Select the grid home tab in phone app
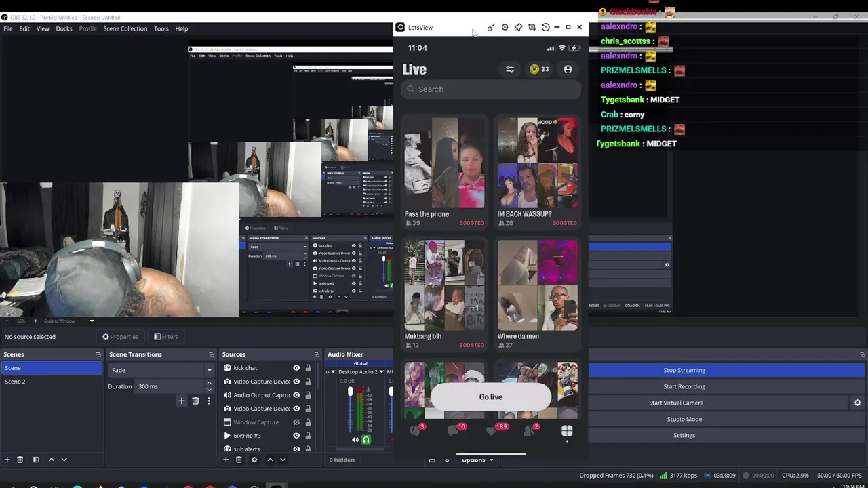Viewport: 868px width, 488px height. (567, 431)
